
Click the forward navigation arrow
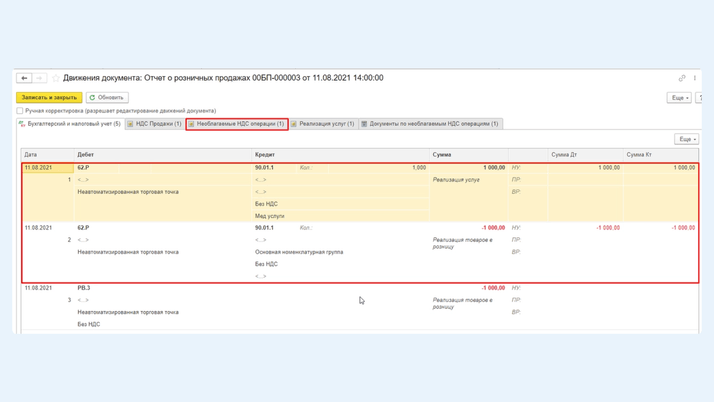(x=39, y=78)
